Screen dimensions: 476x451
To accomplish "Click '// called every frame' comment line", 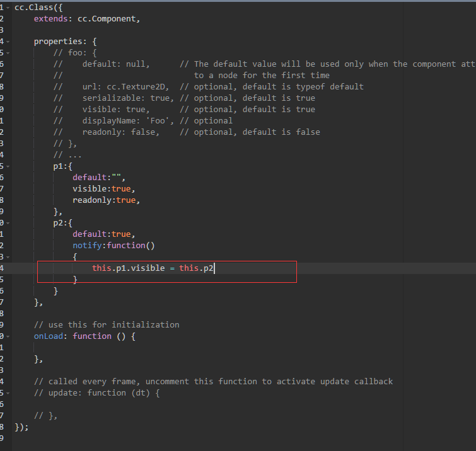I will (x=213, y=382).
